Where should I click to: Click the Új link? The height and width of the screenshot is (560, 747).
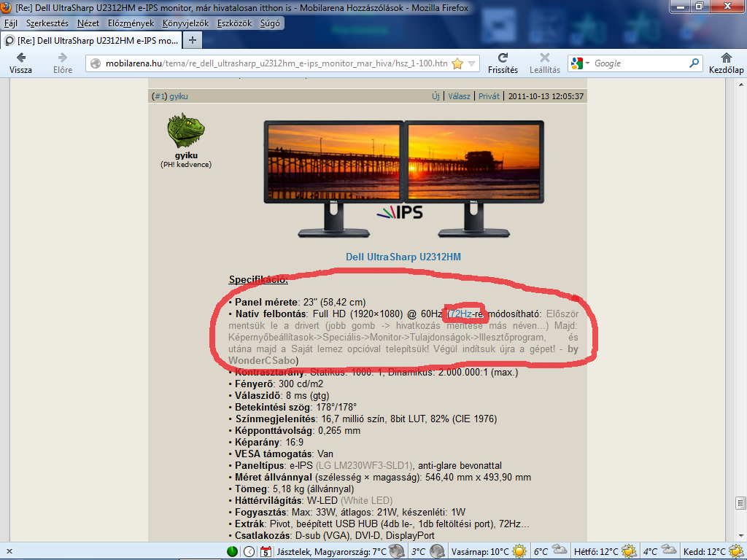(436, 96)
